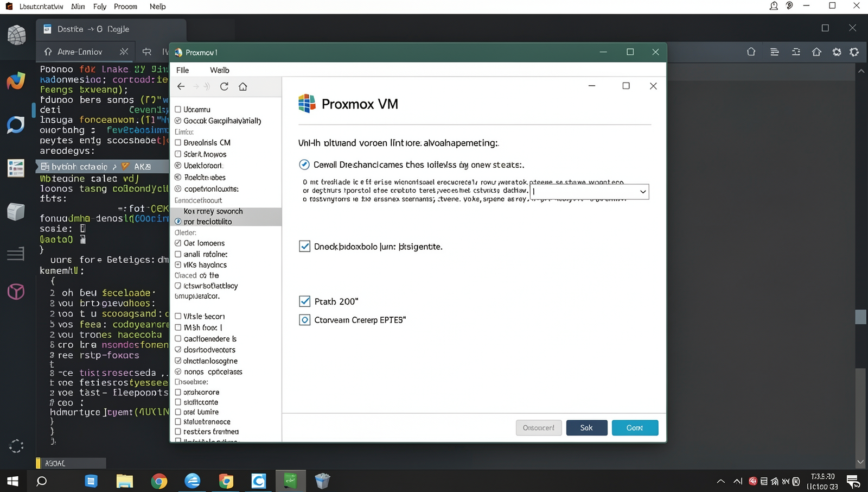Switch to the Arne-Enniov editor tab

pyautogui.click(x=80, y=52)
